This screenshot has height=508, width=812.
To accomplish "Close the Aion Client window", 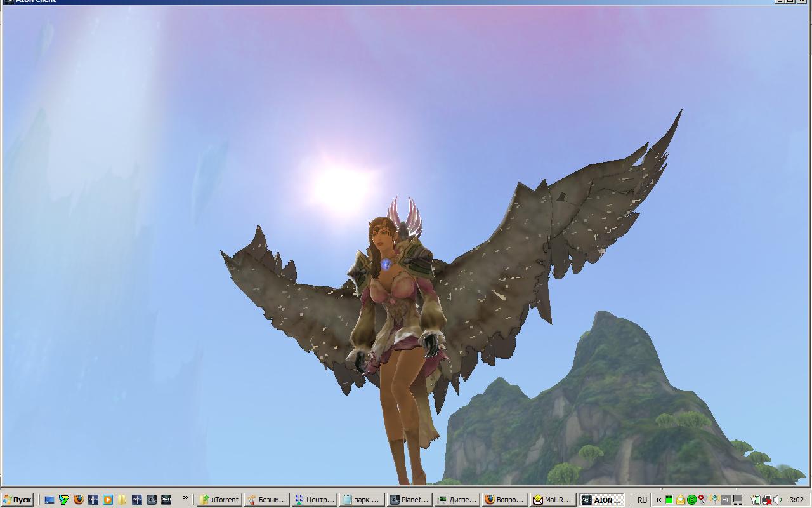I will click(803, 1).
